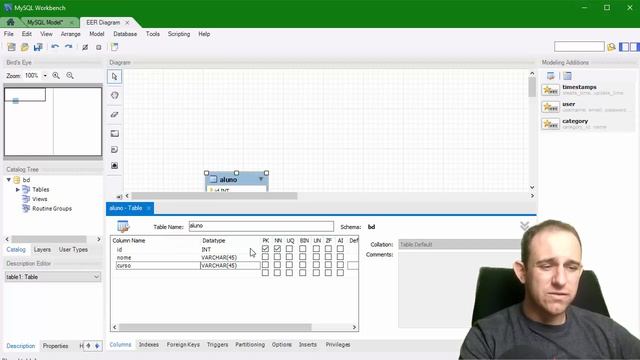This screenshot has height=360, width=640.
Task: Select the pointer selection tool
Action: (x=115, y=77)
